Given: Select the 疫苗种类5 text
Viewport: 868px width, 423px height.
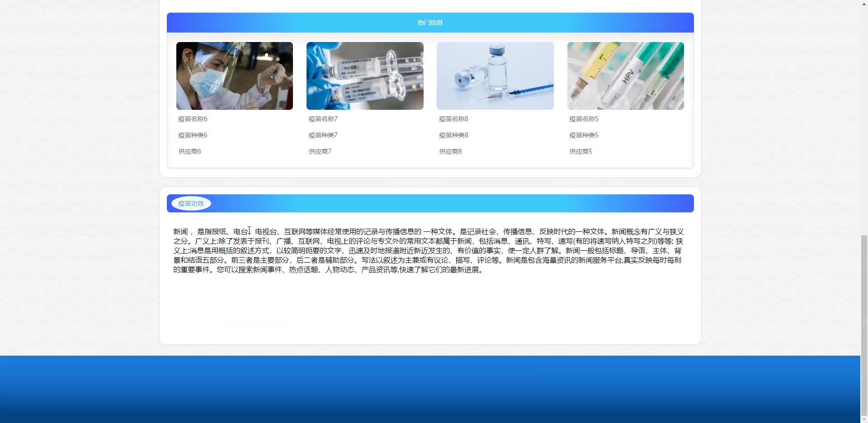Looking at the screenshot, I should 584,135.
